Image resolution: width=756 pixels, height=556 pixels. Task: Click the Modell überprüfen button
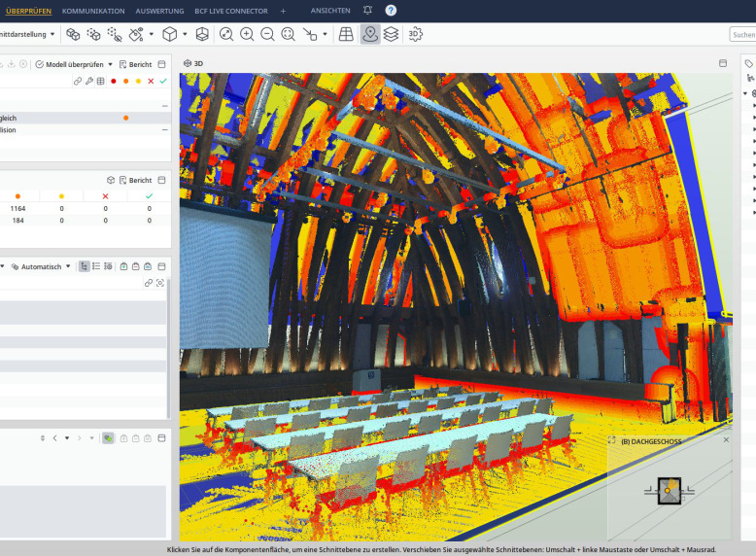click(69, 64)
